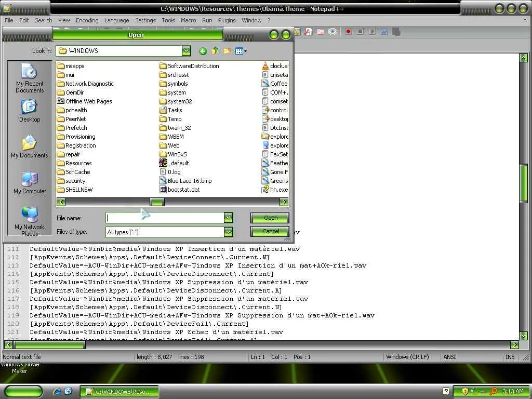Image resolution: width=532 pixels, height=399 pixels.
Task: Click the editor vertical scrollbar thumb
Action: click(x=523, y=183)
